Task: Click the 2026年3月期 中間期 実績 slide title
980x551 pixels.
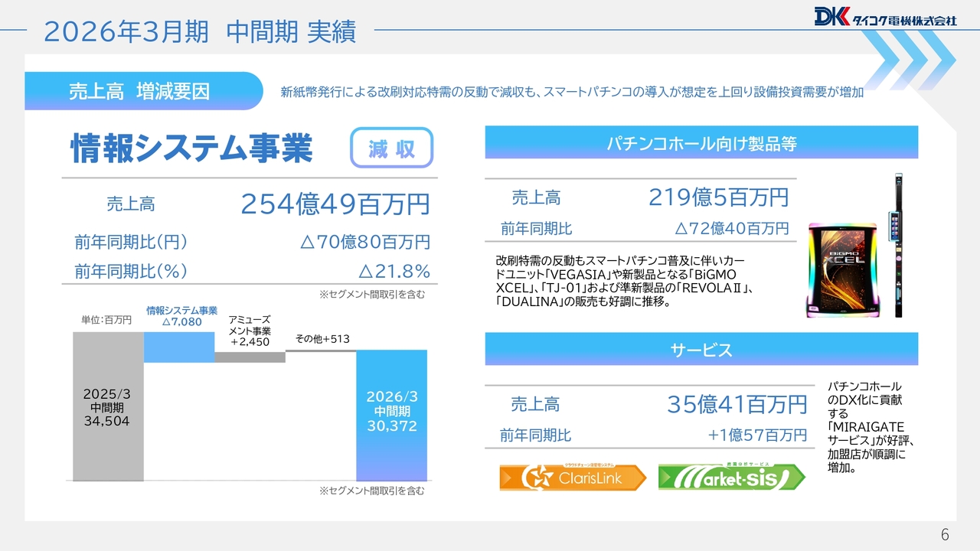Action: click(200, 31)
